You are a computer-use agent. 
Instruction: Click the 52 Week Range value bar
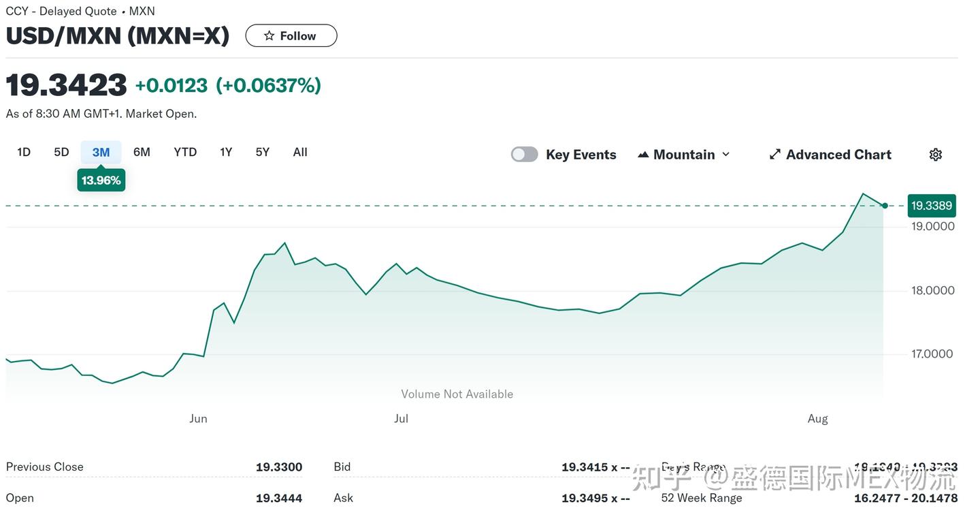905,498
